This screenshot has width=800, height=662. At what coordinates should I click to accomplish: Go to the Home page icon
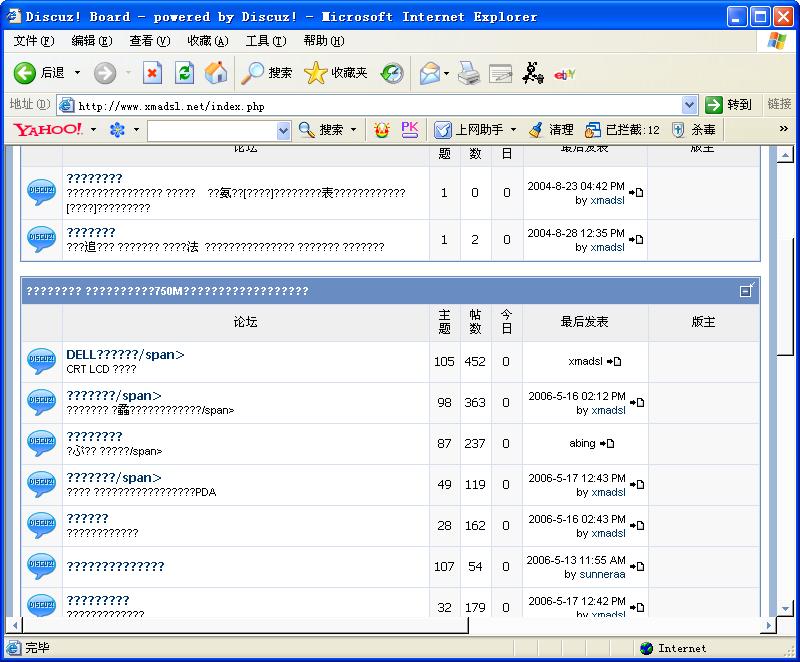pyautogui.click(x=216, y=72)
